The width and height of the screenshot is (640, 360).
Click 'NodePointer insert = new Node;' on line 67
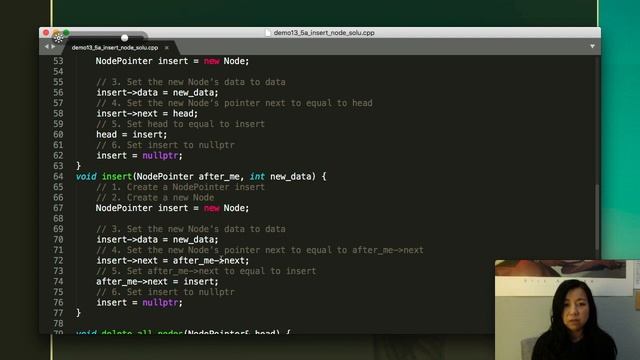pyautogui.click(x=172, y=208)
